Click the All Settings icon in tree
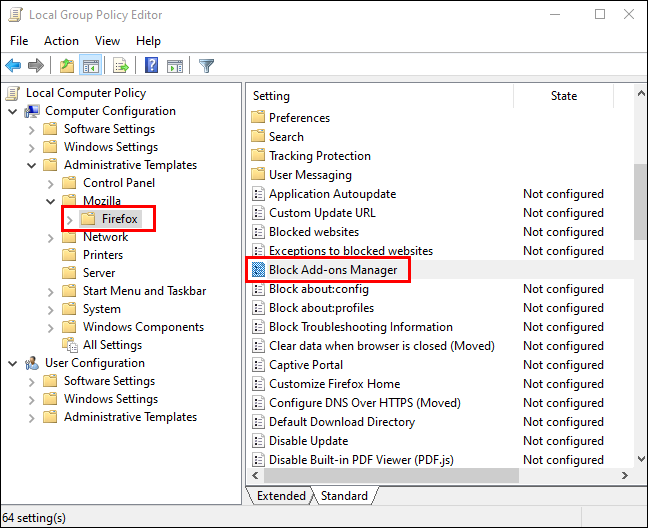648x528 pixels. point(69,345)
